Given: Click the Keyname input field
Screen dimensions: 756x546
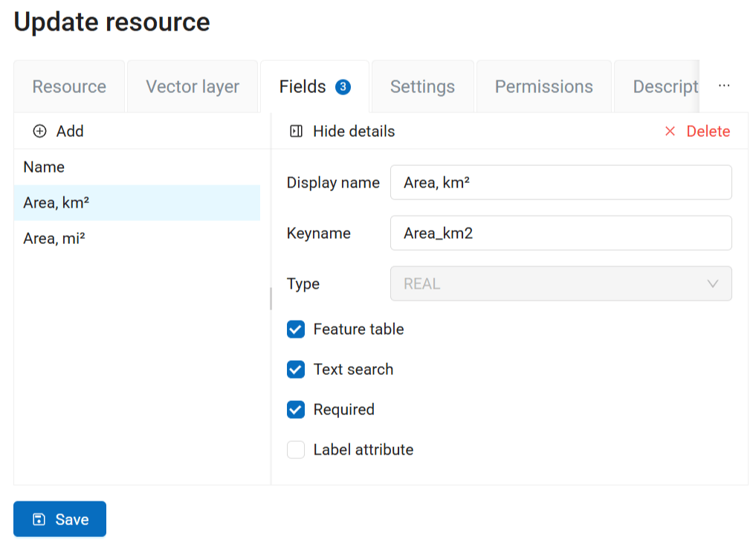Looking at the screenshot, I should point(560,233).
